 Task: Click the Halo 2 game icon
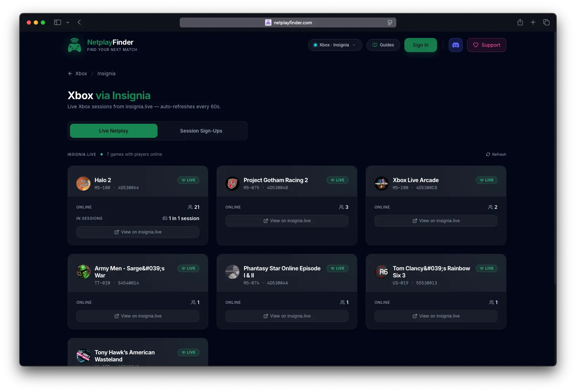click(83, 184)
